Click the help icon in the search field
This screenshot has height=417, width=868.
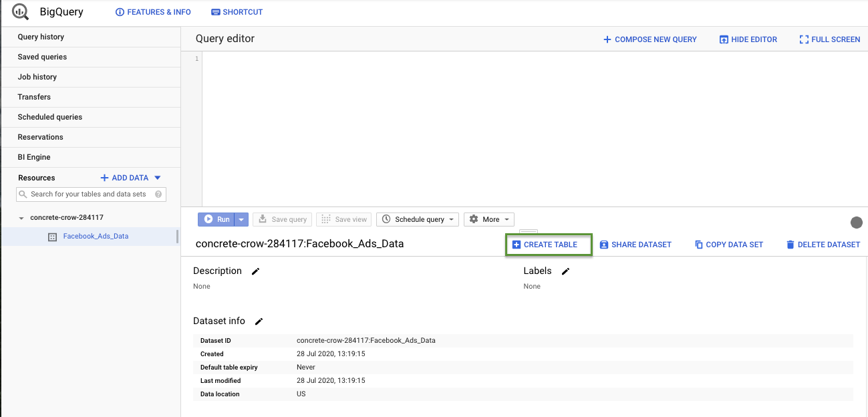click(x=158, y=194)
